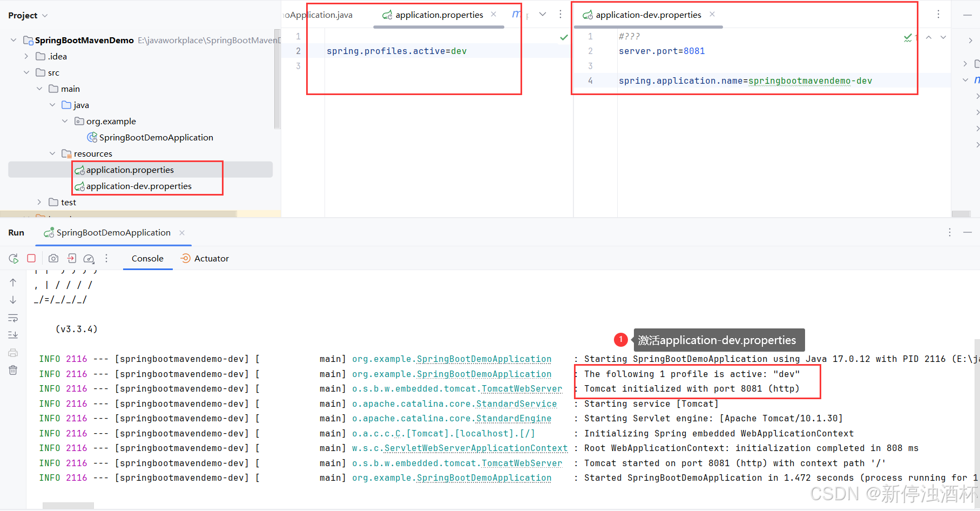Image resolution: width=980 pixels, height=511 pixels.
Task: Open left editor tab options menu
Action: coord(560,15)
